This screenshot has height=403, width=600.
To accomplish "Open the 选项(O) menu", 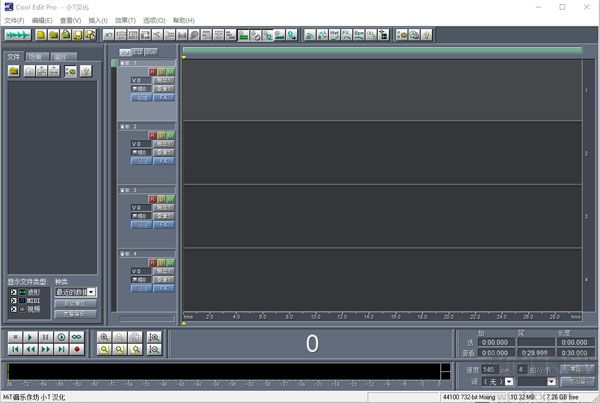I will point(154,20).
